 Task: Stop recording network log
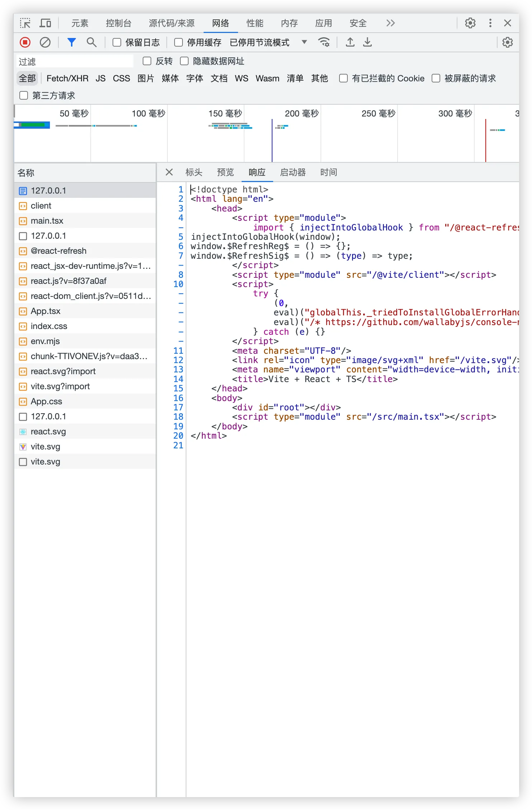[x=25, y=43]
